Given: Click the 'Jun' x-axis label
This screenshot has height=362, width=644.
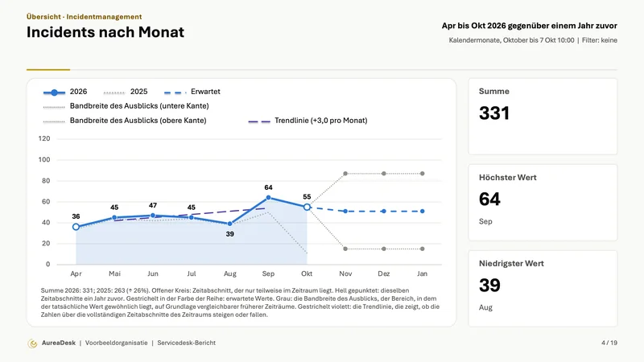Looking at the screenshot, I should (x=153, y=274).
